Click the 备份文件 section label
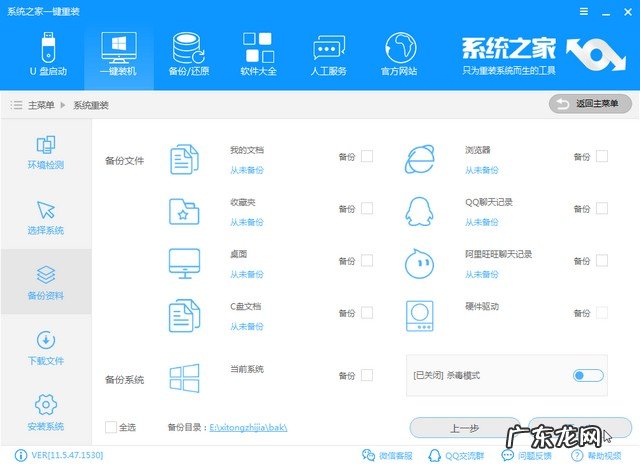The height and width of the screenshot is (466, 640). (124, 161)
